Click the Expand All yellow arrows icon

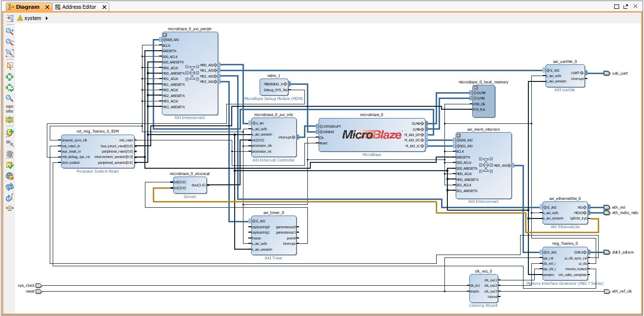point(9,120)
